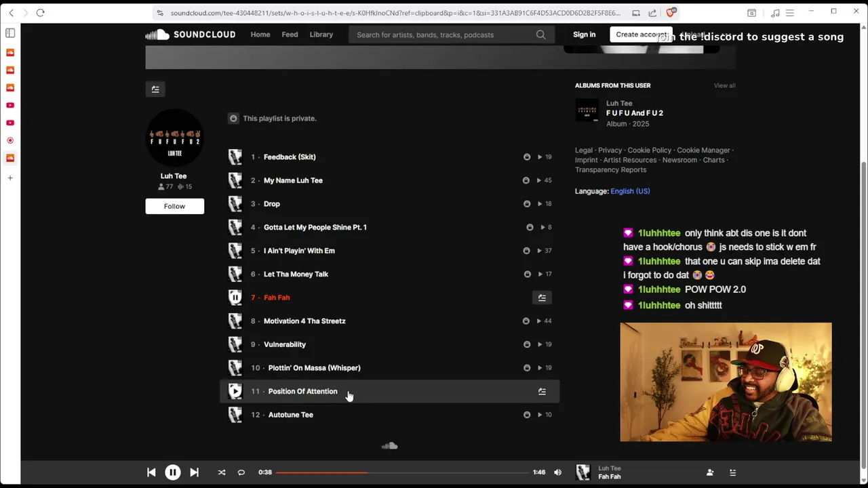This screenshot has height=488, width=868.
Task: Click Create account button
Action: [x=641, y=35]
